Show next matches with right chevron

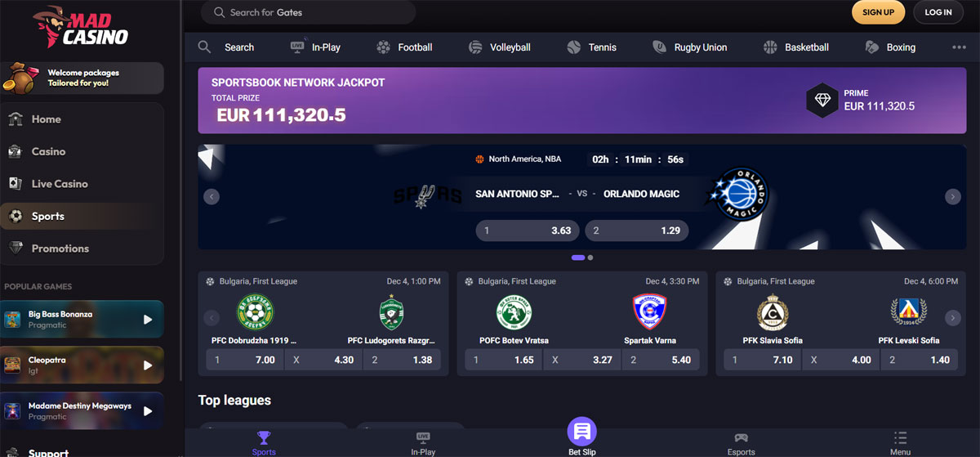click(952, 318)
